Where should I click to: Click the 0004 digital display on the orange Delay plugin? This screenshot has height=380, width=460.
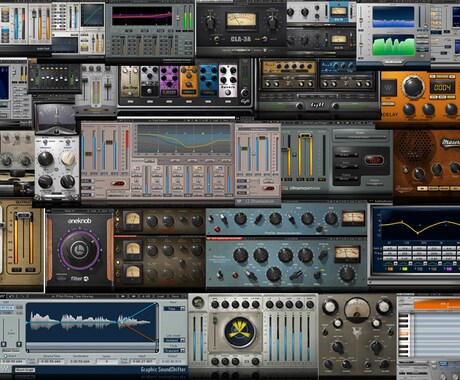[x=442, y=88]
